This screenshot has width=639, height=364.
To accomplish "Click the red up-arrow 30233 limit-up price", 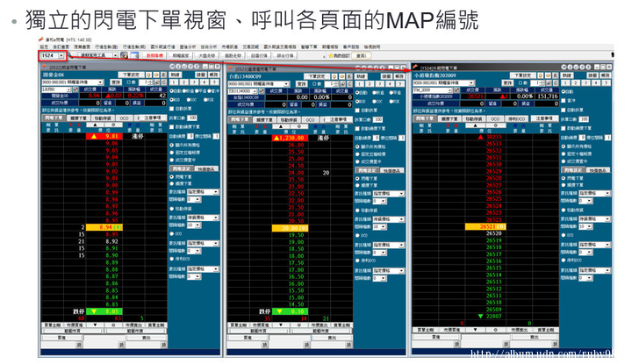I will click(x=492, y=138).
